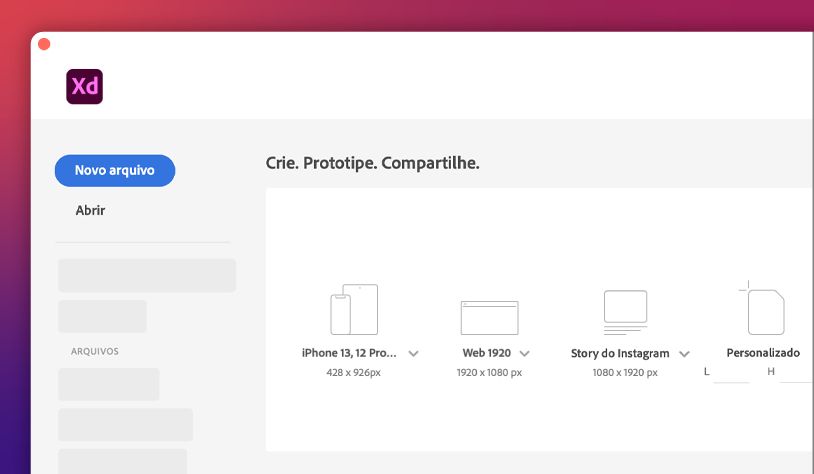Click the Adobe Xd logo icon
Screen dimensions: 814x474
pyautogui.click(x=85, y=87)
